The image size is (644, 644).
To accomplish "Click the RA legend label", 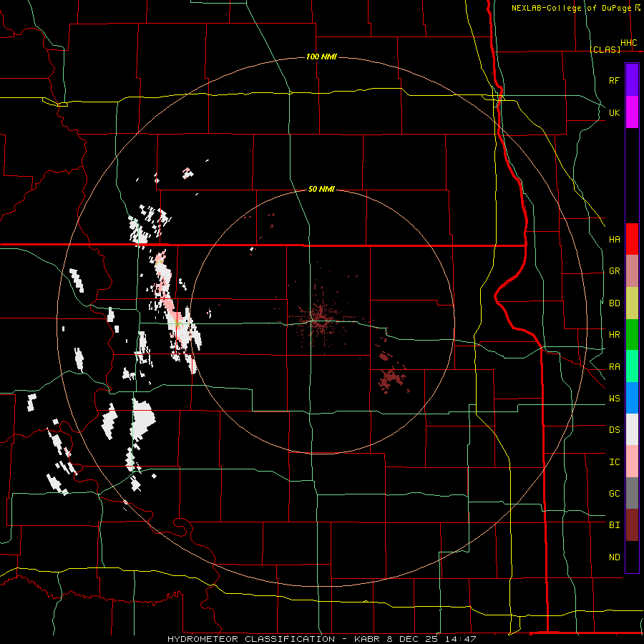I will [x=614, y=366].
